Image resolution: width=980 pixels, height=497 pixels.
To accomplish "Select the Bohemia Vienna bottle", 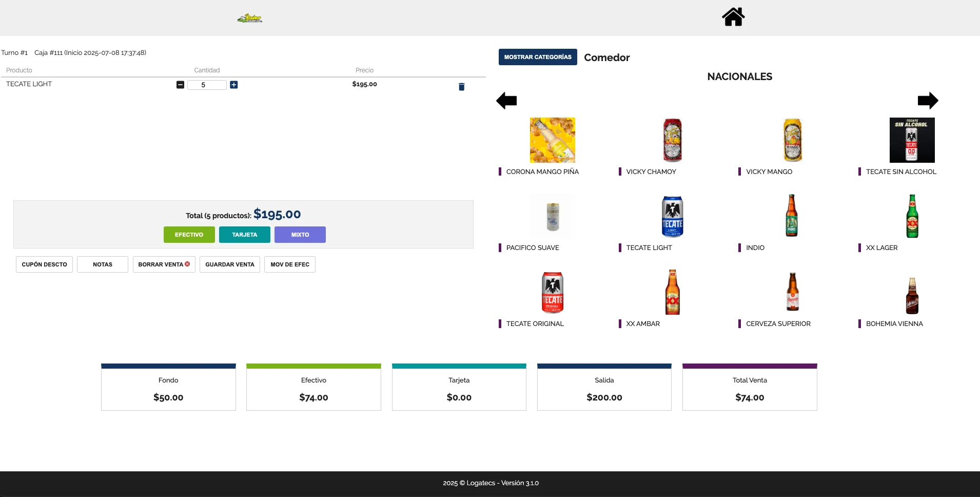I will (912, 294).
